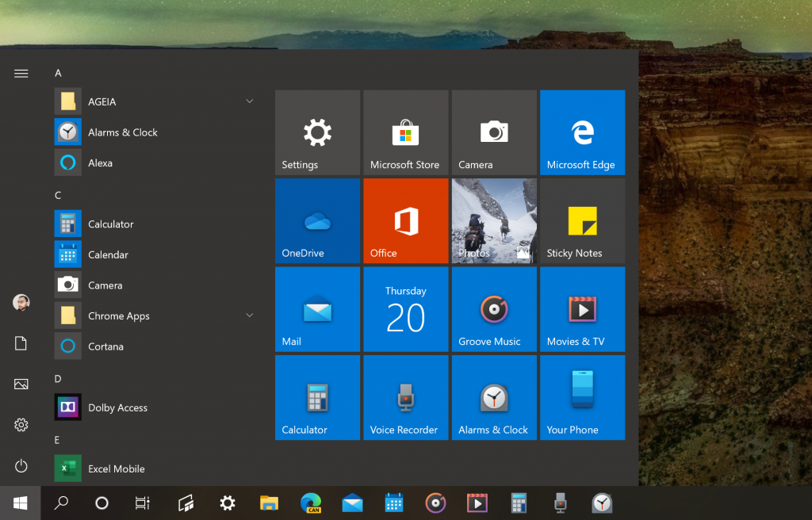This screenshot has width=812, height=520.
Task: Jump to letter D section header
Action: (58, 379)
